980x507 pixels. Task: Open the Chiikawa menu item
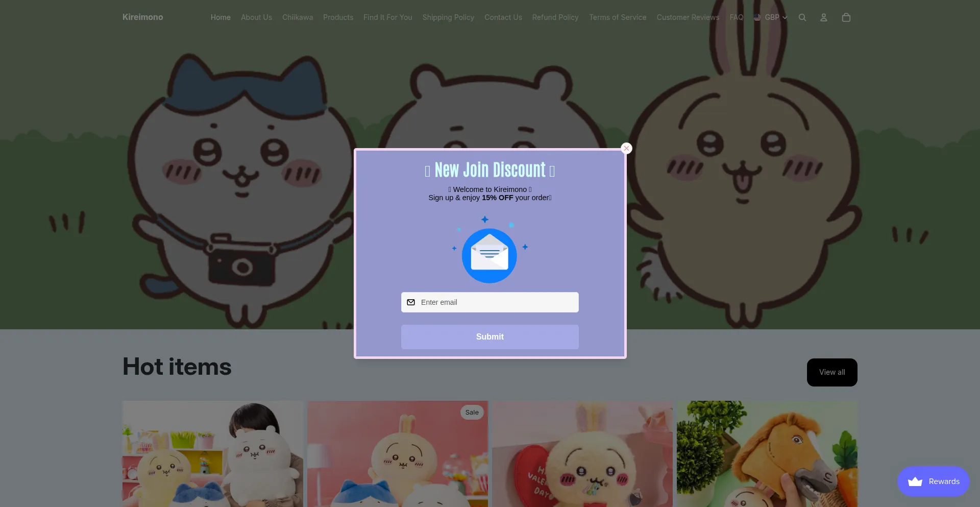(x=298, y=17)
